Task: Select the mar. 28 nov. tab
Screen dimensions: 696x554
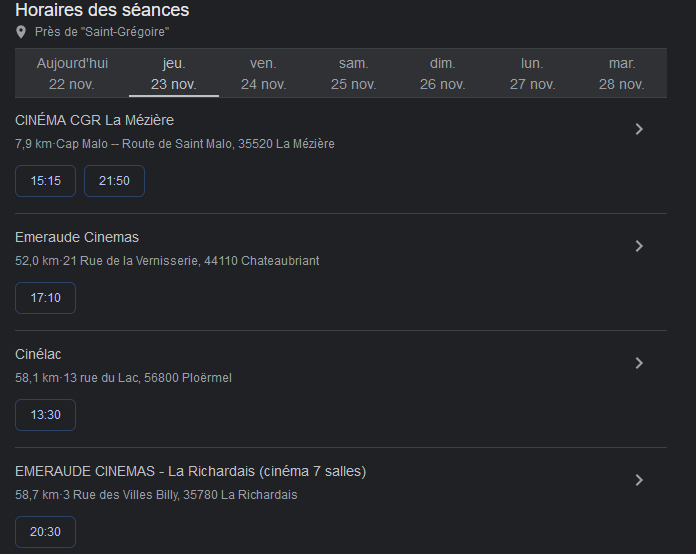Action: pyautogui.click(x=621, y=73)
